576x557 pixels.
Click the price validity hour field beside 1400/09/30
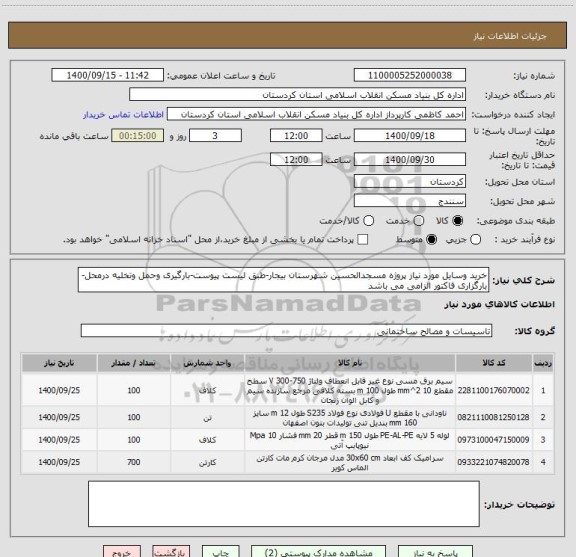(296, 159)
